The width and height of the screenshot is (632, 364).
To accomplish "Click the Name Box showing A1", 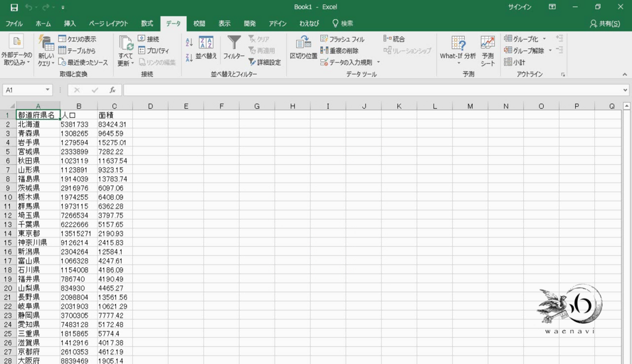I will point(23,90).
